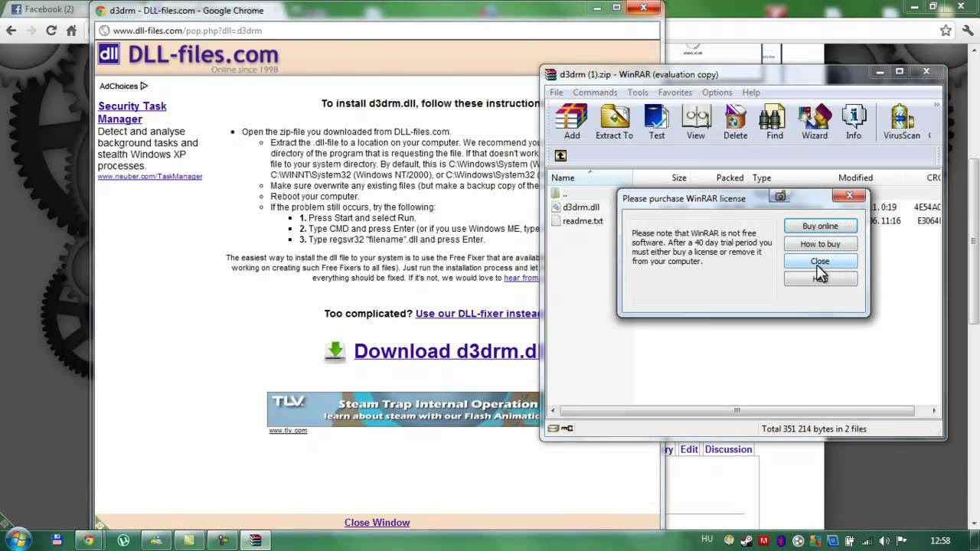The height and width of the screenshot is (551, 980).
Task: Click Chrome forward arrow button
Action: (31, 31)
